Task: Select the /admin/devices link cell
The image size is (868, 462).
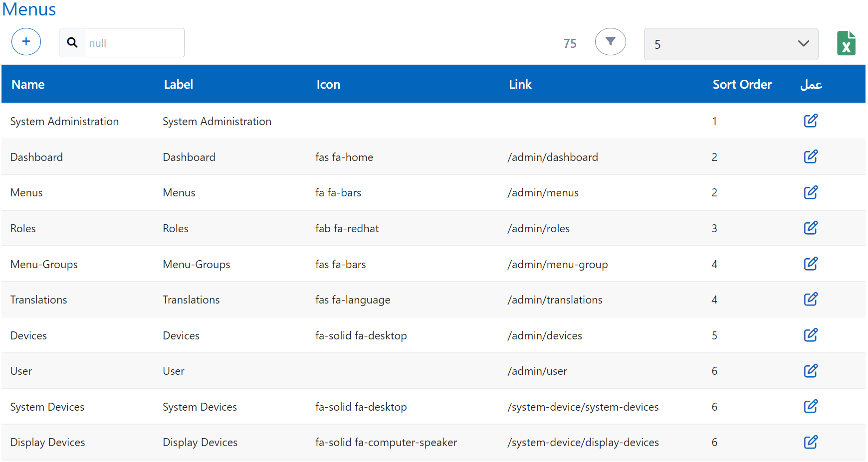Action: tap(545, 336)
